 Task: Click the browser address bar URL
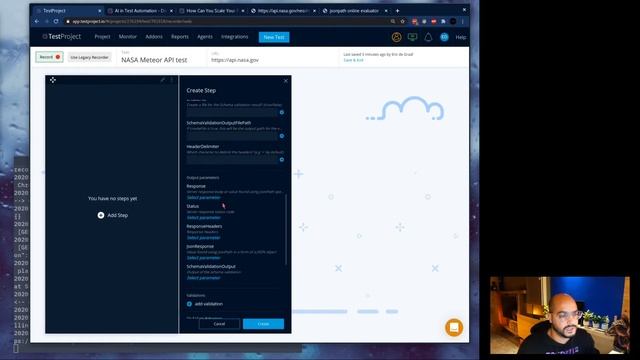coord(132,21)
